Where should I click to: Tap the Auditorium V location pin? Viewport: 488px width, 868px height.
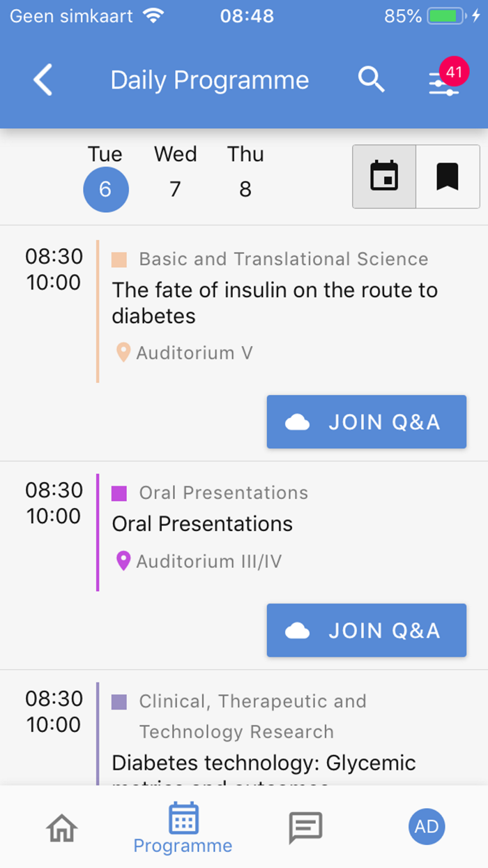pyautogui.click(x=123, y=352)
